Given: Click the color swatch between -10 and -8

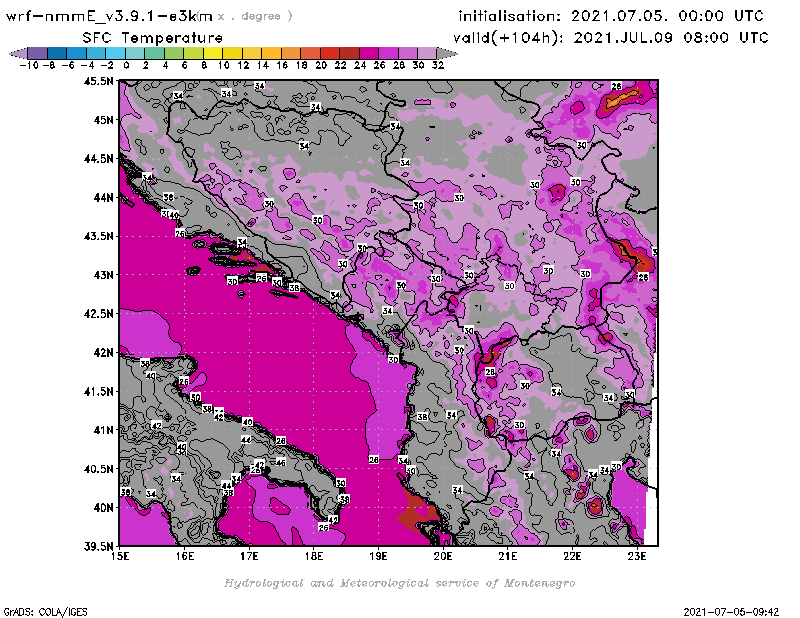Looking at the screenshot, I should pos(38,53).
